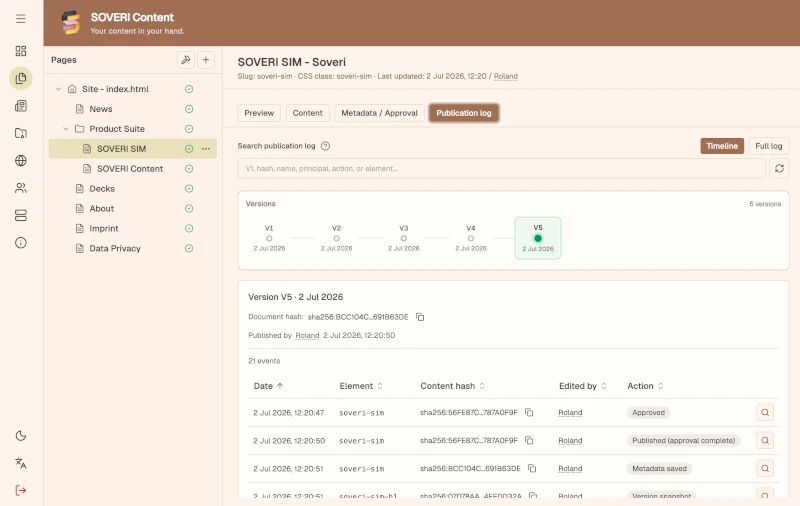Select the Timeline view button
The width and height of the screenshot is (800, 506).
click(722, 146)
